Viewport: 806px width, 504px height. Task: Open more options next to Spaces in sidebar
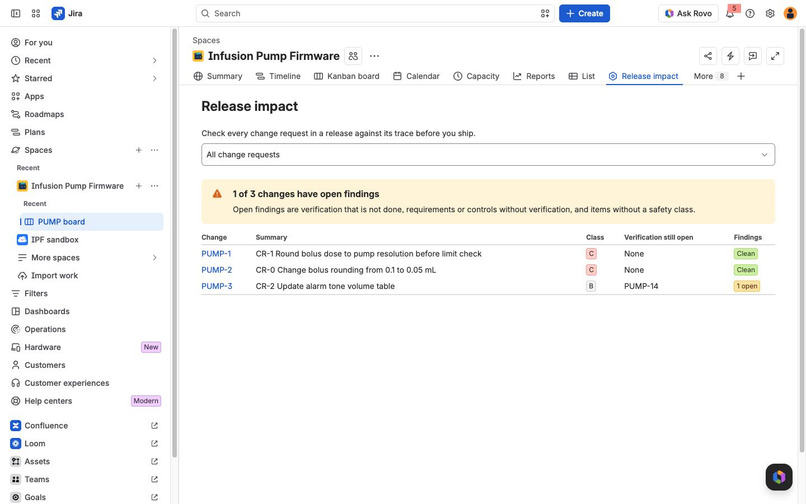pos(154,150)
